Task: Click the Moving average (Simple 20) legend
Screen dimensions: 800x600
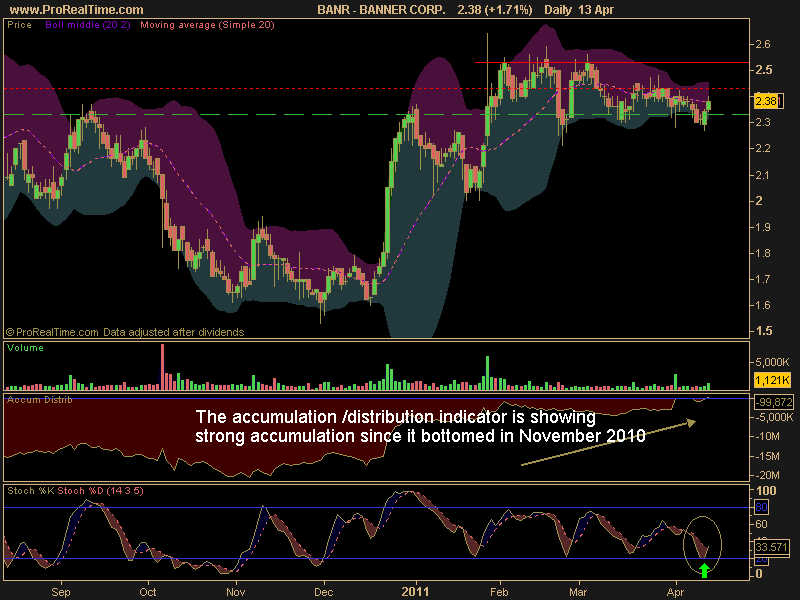Action: pos(207,24)
